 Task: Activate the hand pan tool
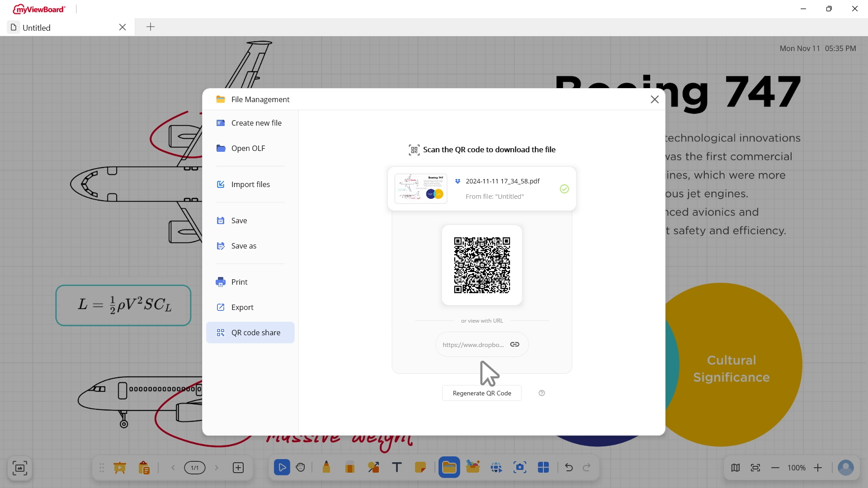301,468
